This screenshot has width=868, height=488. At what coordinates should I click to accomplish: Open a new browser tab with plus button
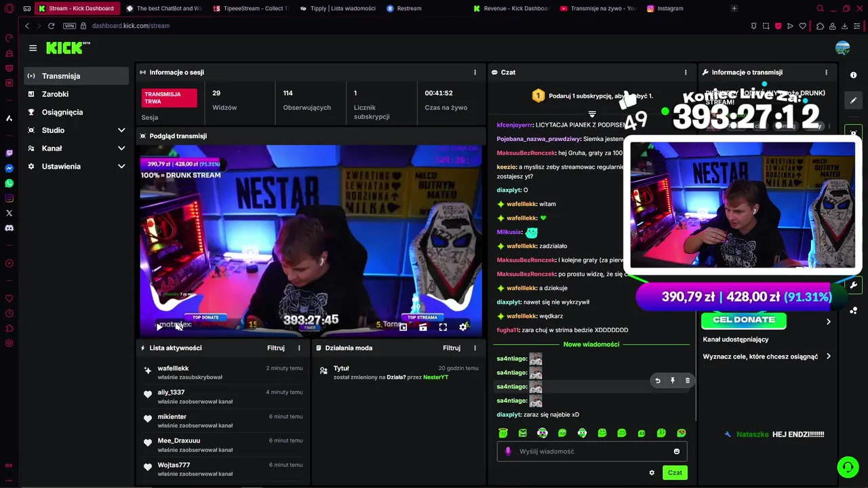[x=734, y=8]
